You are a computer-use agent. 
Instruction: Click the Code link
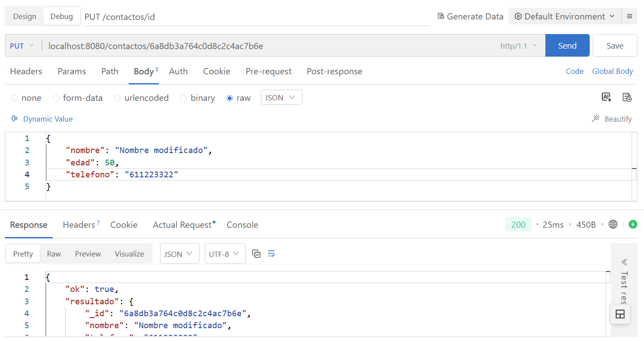point(575,71)
